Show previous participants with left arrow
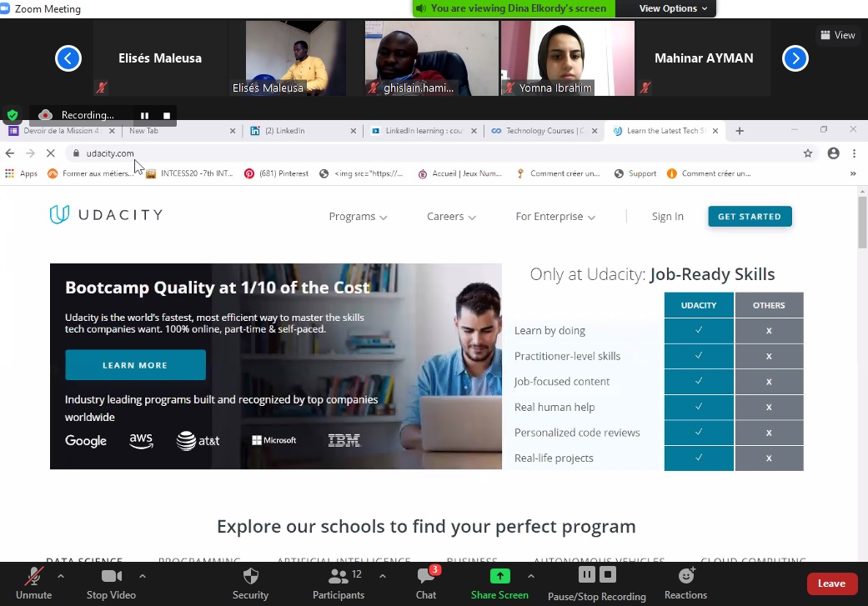 point(68,58)
